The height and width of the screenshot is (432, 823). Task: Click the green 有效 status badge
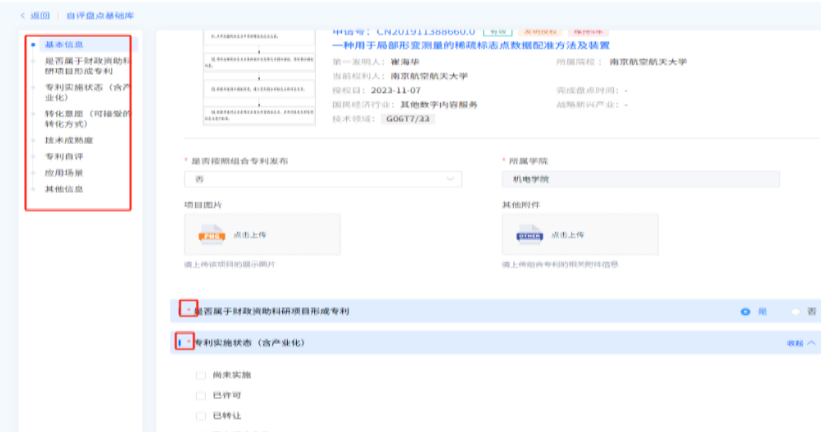click(x=499, y=33)
